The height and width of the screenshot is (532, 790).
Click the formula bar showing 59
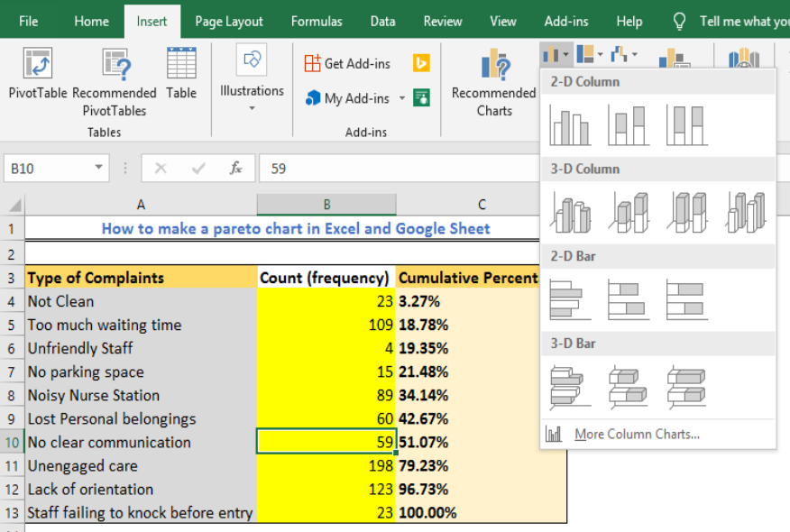click(399, 168)
